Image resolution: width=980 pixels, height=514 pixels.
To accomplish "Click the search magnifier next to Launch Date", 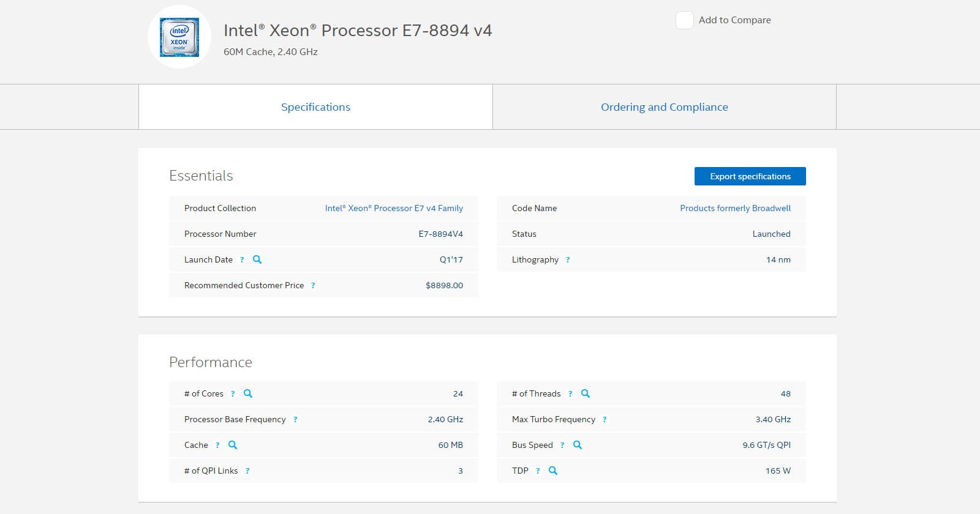I will (257, 259).
